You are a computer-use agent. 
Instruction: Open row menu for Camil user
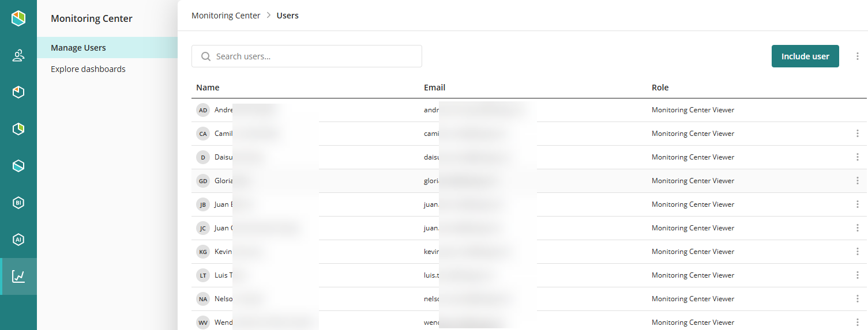point(857,134)
